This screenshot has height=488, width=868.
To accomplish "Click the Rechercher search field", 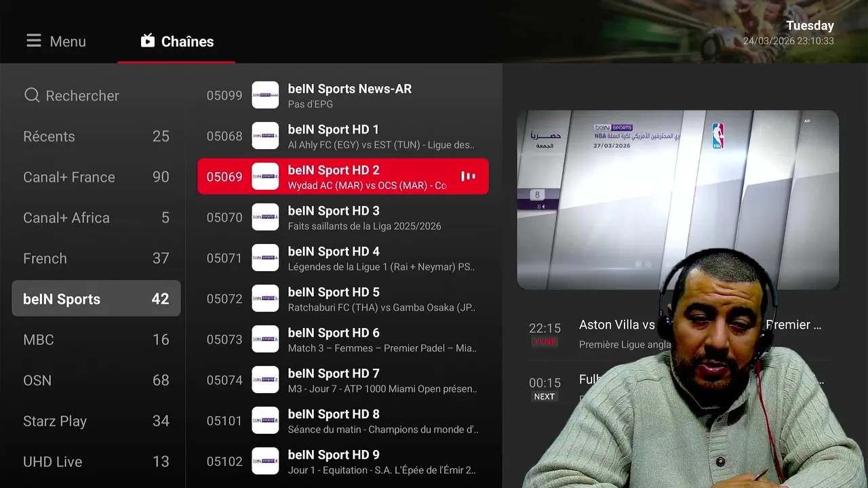I will pyautogui.click(x=96, y=96).
